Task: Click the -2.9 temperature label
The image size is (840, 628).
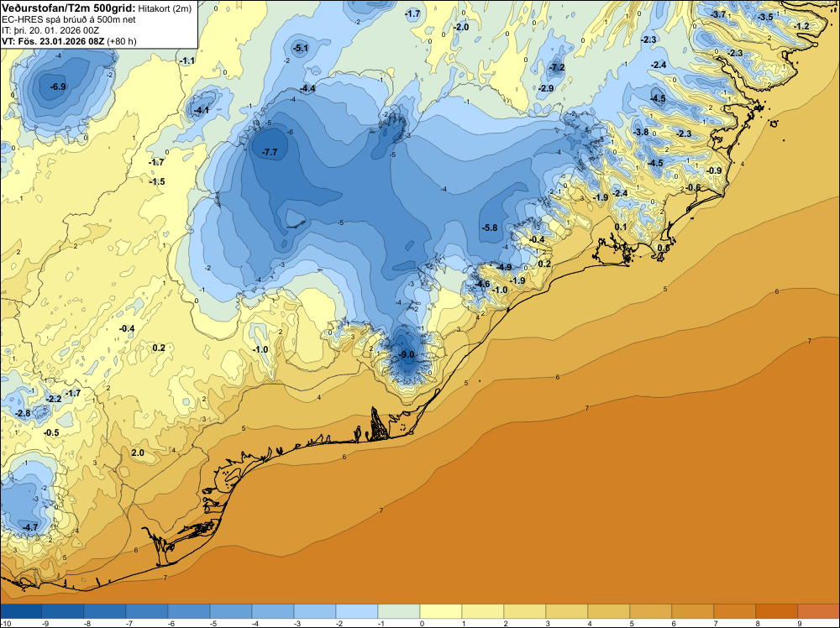Action: 547,88
